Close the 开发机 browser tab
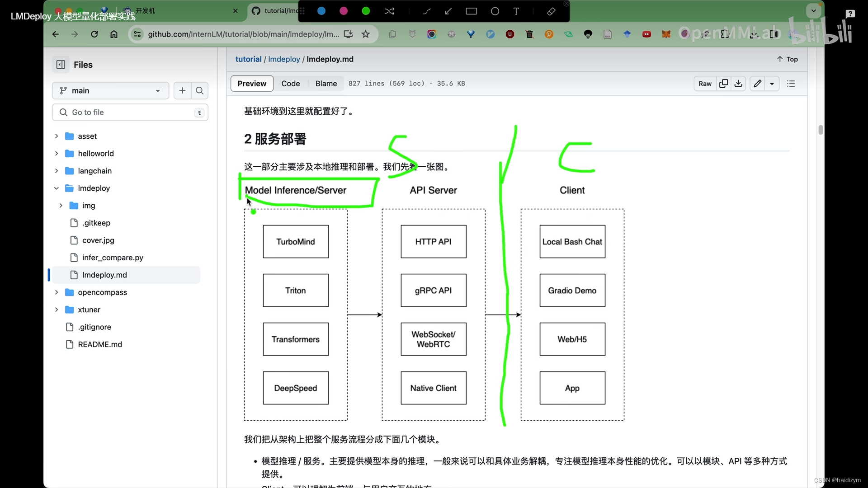 coord(236,11)
